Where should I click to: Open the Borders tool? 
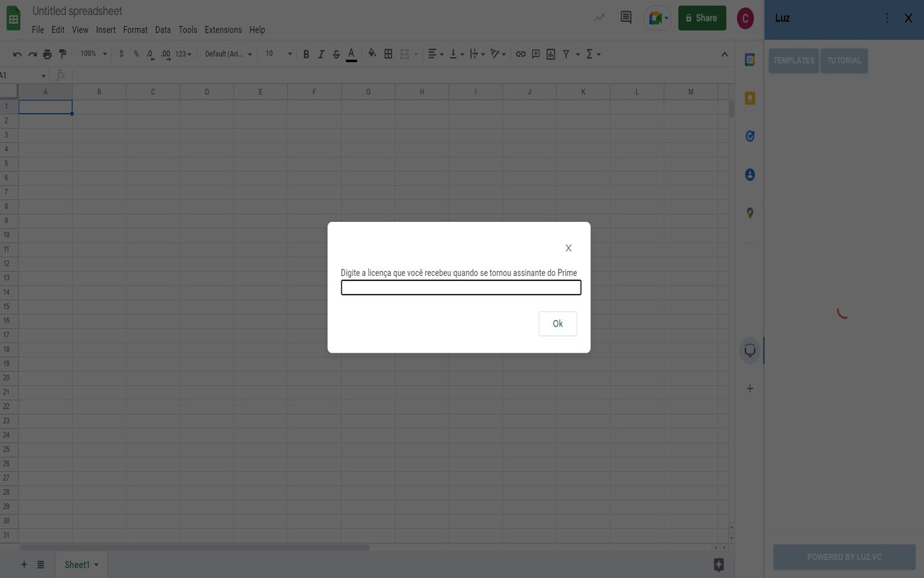[388, 54]
